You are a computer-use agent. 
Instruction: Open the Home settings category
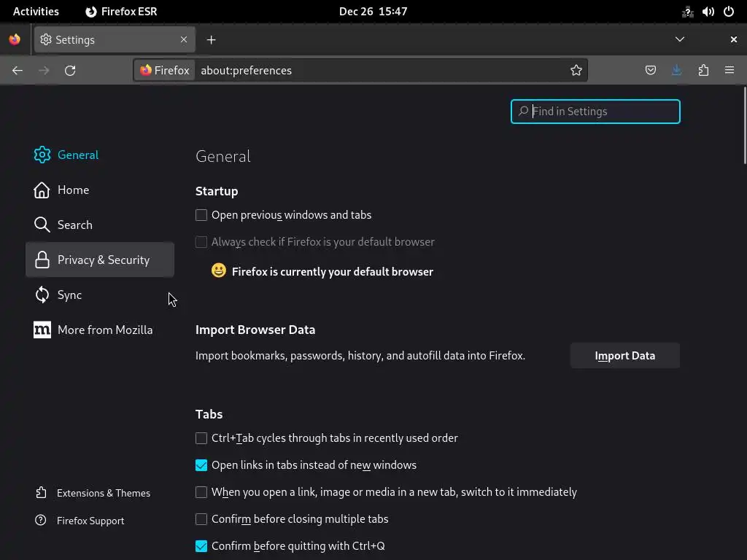click(x=73, y=190)
